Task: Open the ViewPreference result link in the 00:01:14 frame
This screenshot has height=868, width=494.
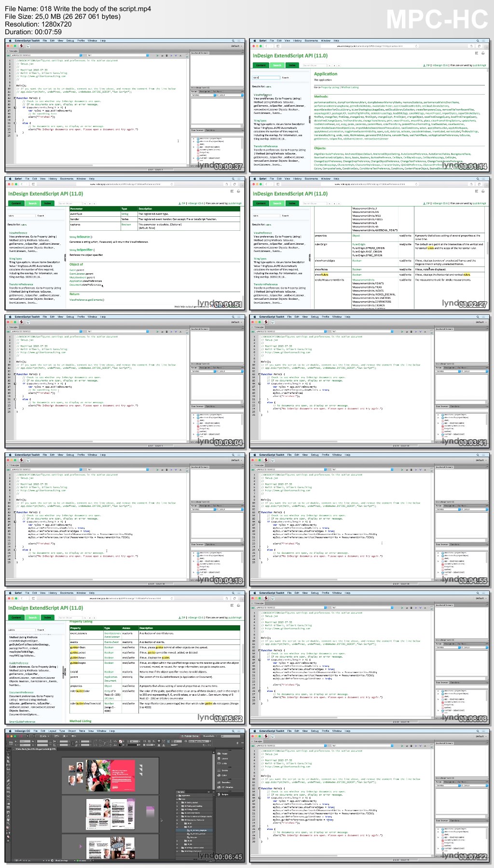Action: pyautogui.click(x=263, y=95)
